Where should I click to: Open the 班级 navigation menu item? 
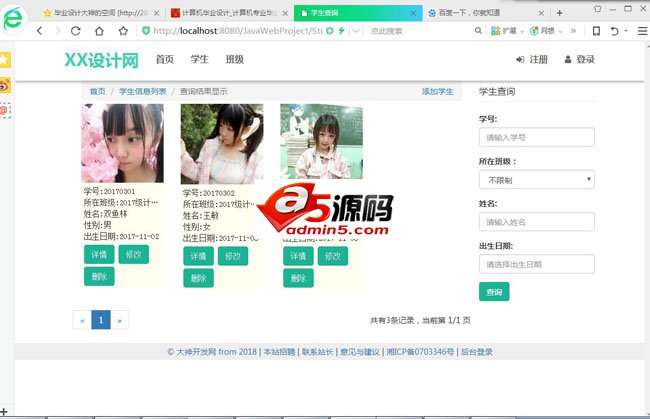point(235,59)
